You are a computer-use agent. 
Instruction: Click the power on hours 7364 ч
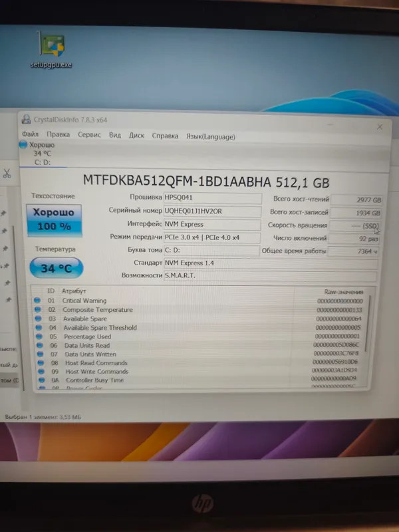[x=353, y=251]
